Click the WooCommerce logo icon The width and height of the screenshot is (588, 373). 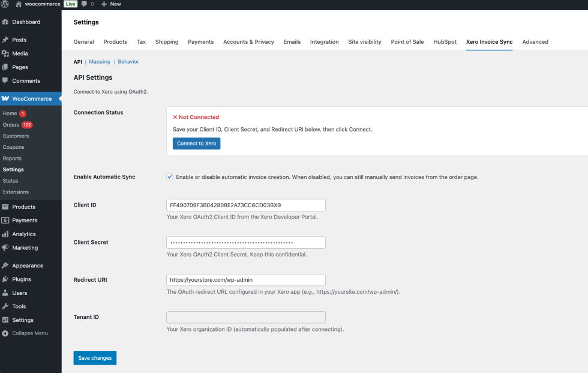[5, 99]
